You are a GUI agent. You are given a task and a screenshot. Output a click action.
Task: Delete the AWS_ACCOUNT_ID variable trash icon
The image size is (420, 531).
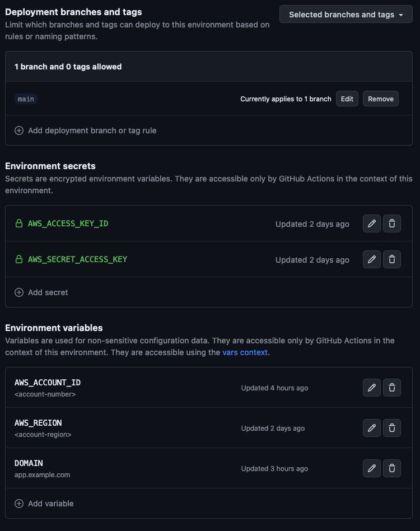pos(392,388)
